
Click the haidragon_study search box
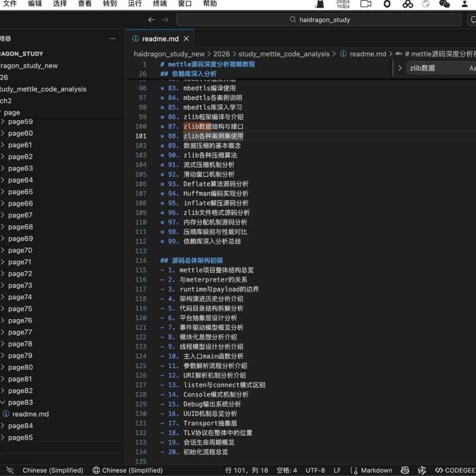tap(319, 20)
